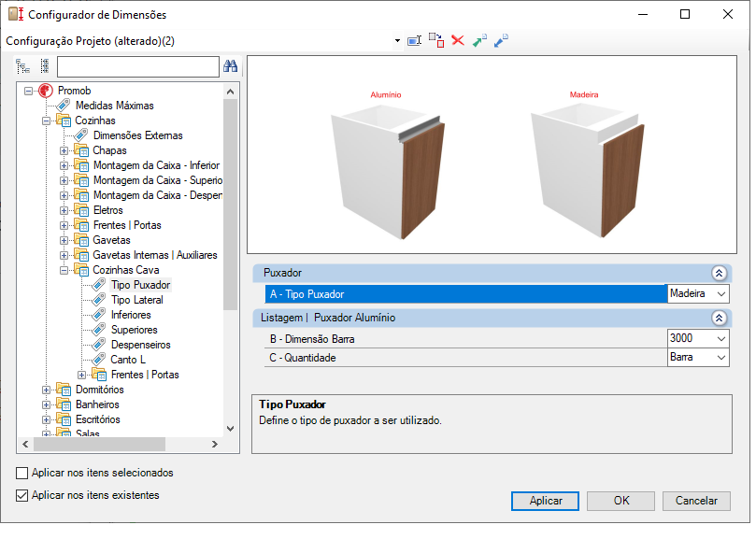
Task: Expand the Dormitórios folder
Action: coord(47,390)
